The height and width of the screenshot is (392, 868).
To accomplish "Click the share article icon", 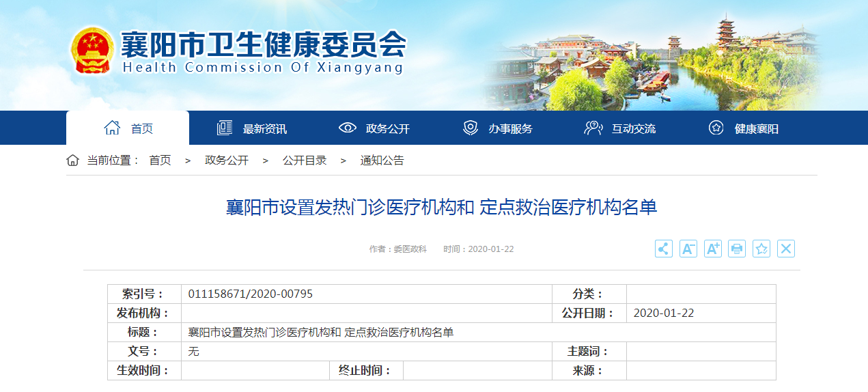I will pyautogui.click(x=663, y=249).
